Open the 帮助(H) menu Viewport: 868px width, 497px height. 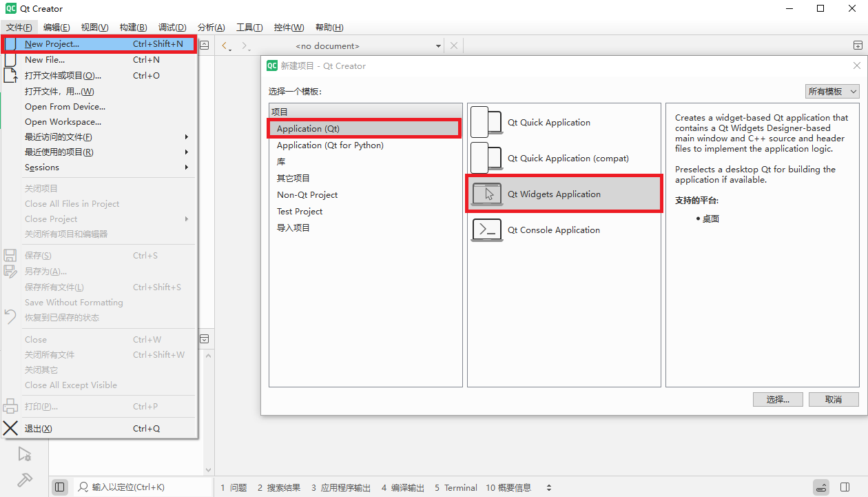click(x=329, y=28)
